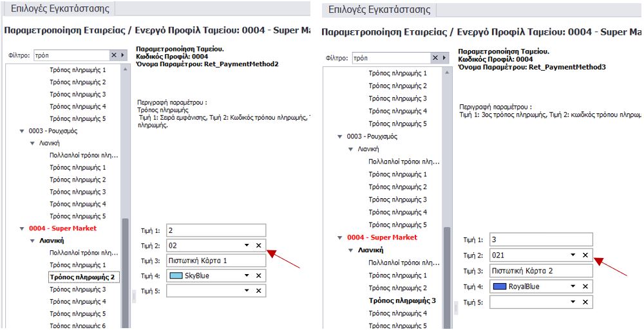Image resolution: width=644 pixels, height=332 pixels.
Task: Open the dropdown of the 021 code field
Action: click(x=573, y=255)
